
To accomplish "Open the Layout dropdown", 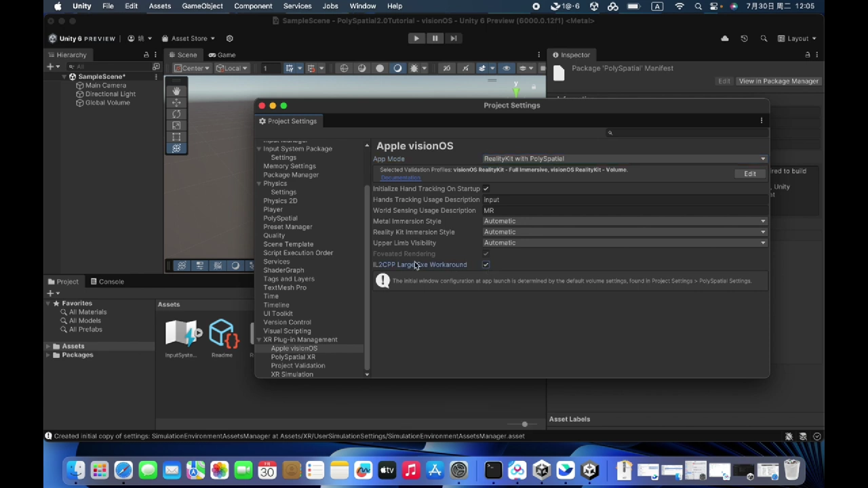I will pyautogui.click(x=797, y=39).
